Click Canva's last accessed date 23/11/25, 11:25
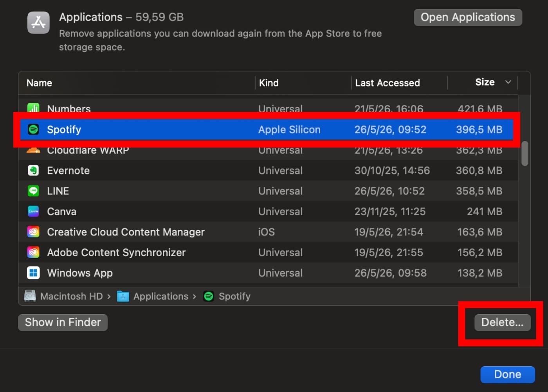Image resolution: width=548 pixels, height=392 pixels. point(390,211)
